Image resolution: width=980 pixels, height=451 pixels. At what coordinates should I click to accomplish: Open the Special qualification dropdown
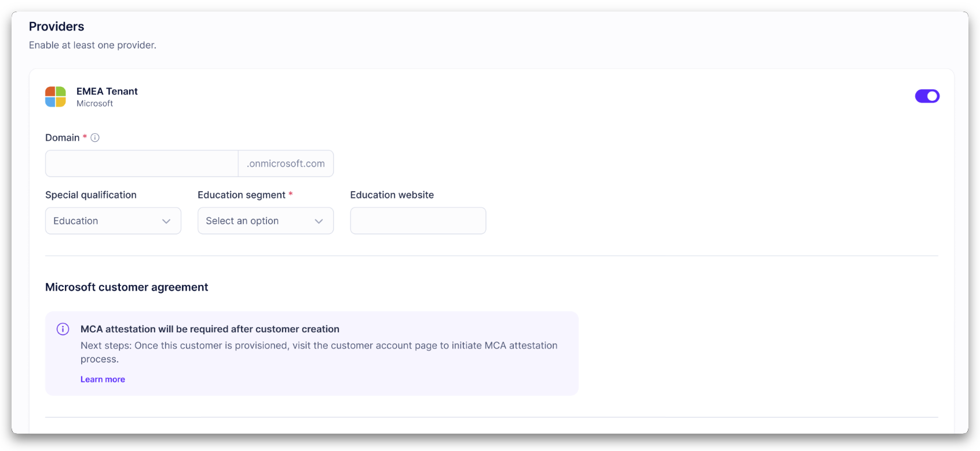pyautogui.click(x=113, y=221)
